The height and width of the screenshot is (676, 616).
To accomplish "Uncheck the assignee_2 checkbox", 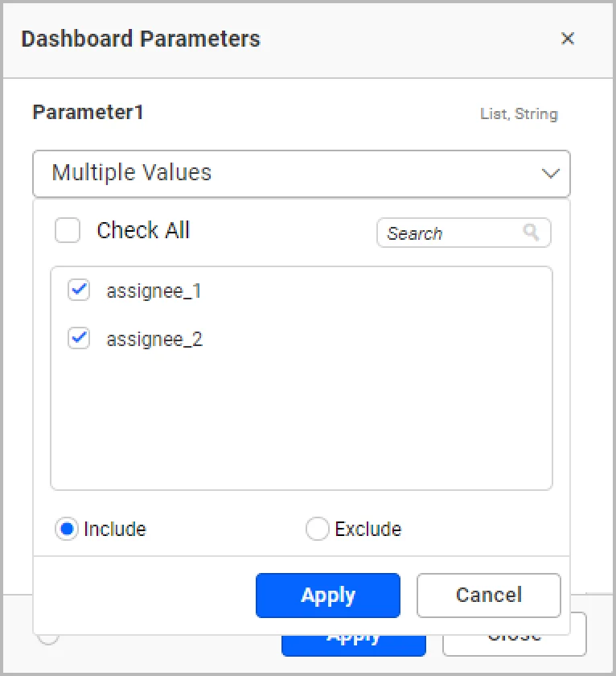I will click(79, 339).
